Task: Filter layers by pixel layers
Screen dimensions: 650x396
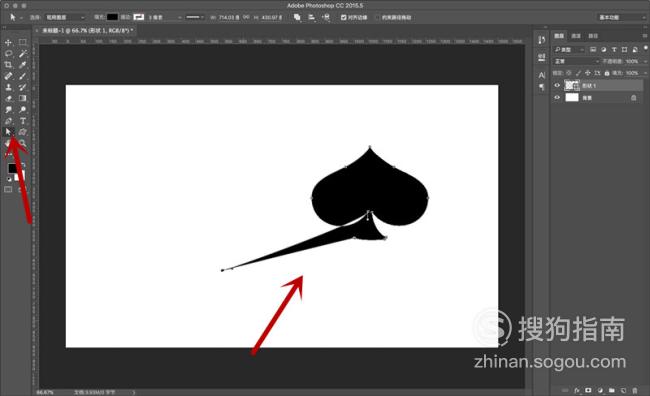Action: tap(593, 49)
